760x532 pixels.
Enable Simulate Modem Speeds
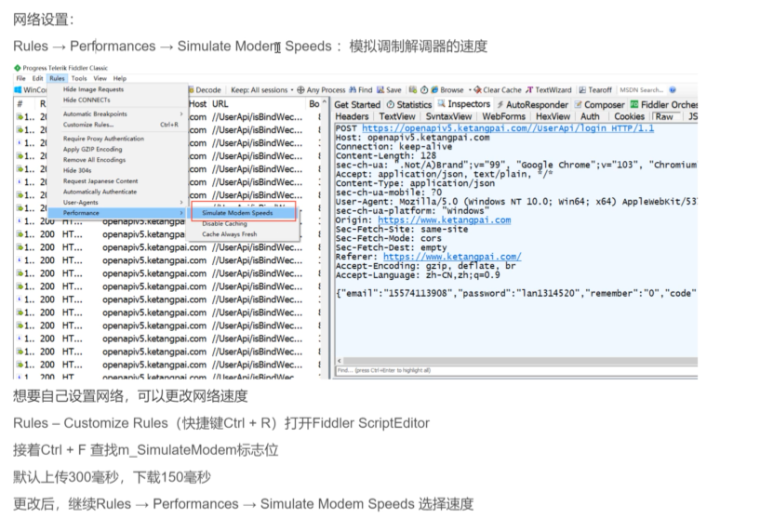coord(244,213)
